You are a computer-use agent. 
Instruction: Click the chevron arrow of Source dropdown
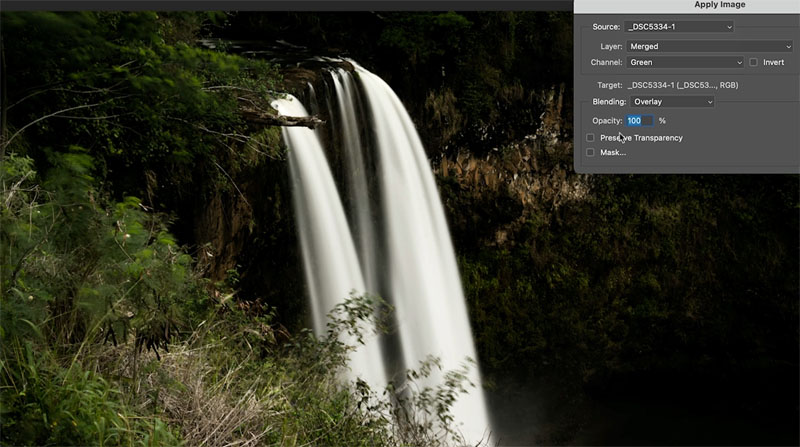click(729, 27)
